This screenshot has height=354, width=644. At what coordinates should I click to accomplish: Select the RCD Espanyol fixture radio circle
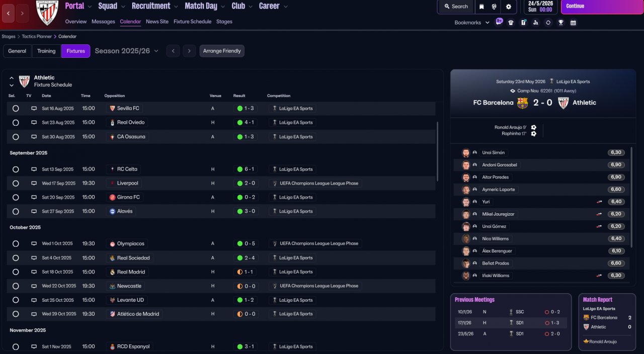pyautogui.click(x=16, y=346)
